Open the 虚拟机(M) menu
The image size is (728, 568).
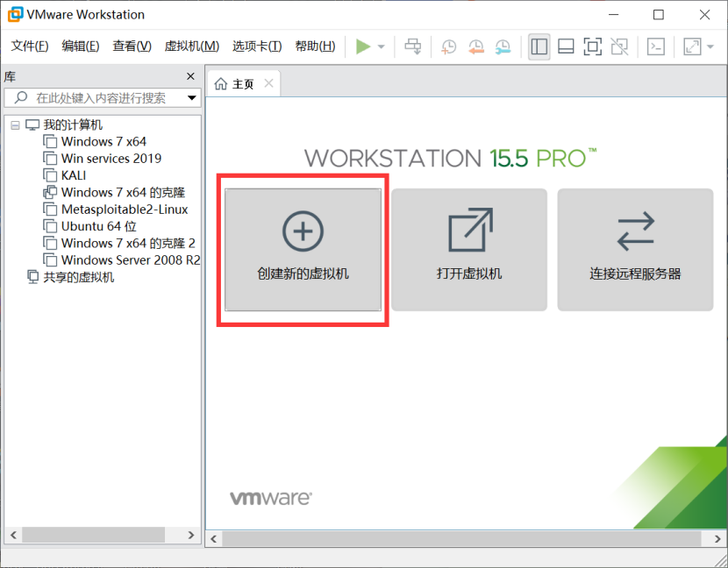pos(192,46)
